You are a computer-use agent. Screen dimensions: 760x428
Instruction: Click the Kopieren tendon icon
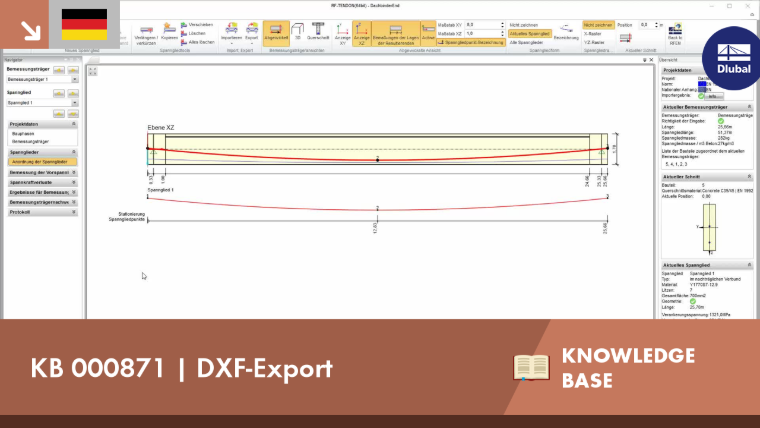click(x=169, y=32)
